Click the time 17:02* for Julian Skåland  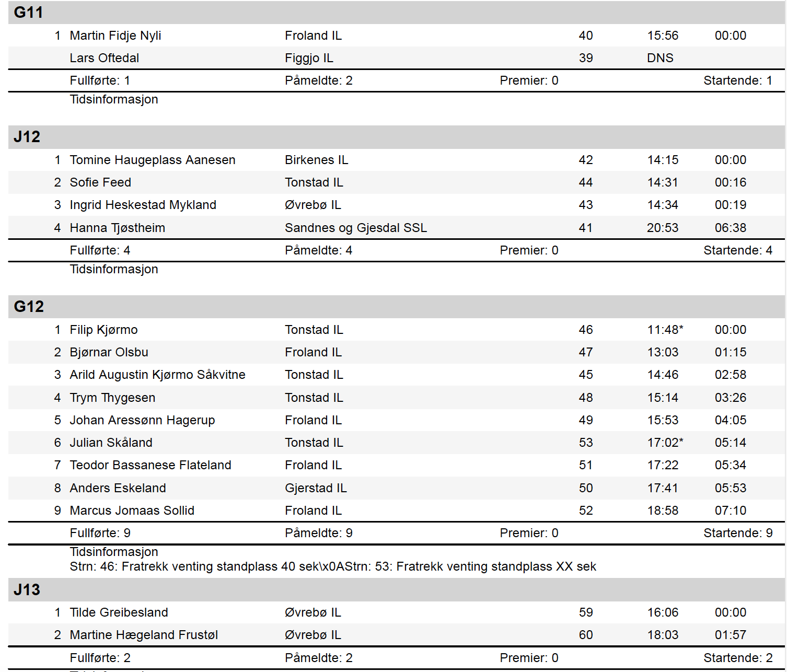click(665, 443)
